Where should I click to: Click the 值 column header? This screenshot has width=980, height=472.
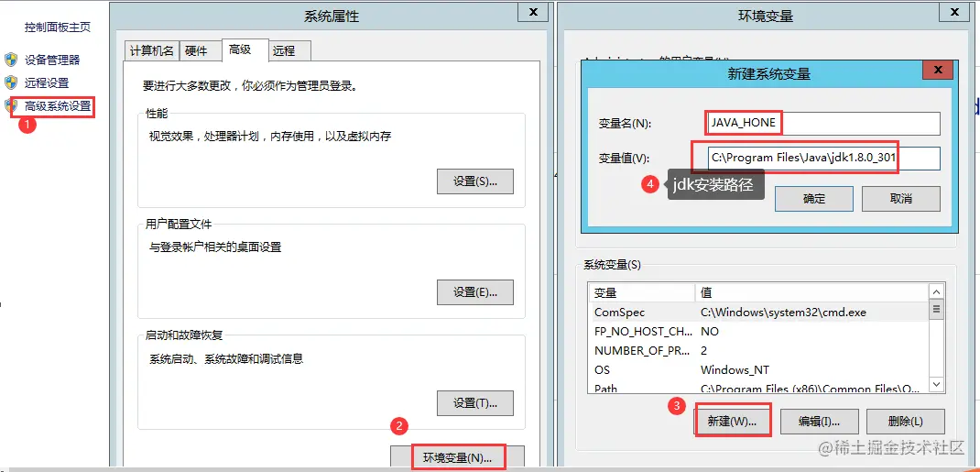(x=811, y=292)
